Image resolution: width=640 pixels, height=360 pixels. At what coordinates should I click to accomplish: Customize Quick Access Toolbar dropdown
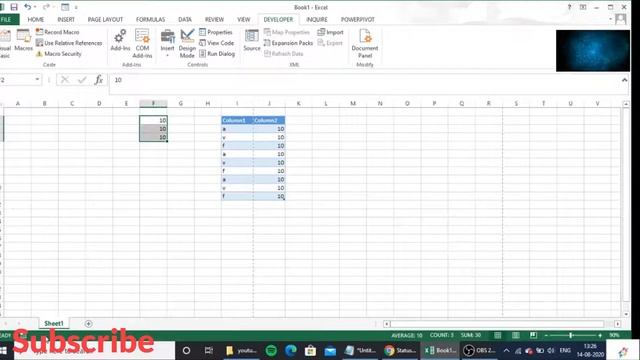click(x=76, y=7)
